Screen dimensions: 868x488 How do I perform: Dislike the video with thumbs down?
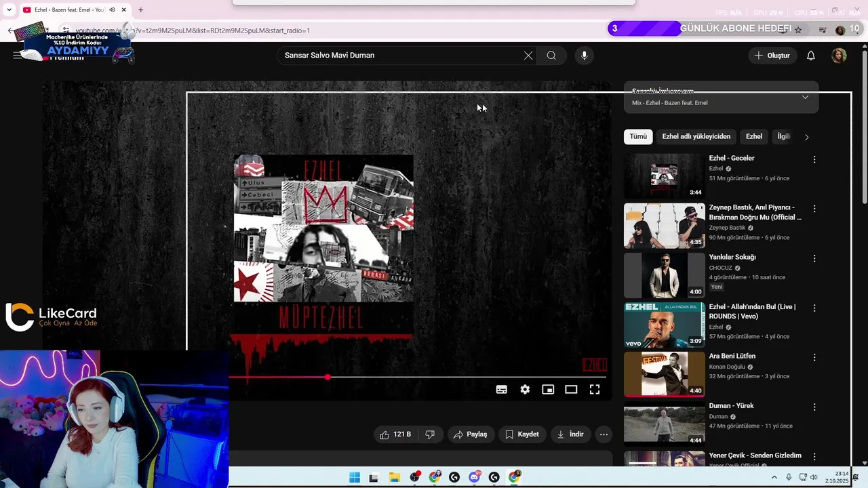pyautogui.click(x=430, y=434)
